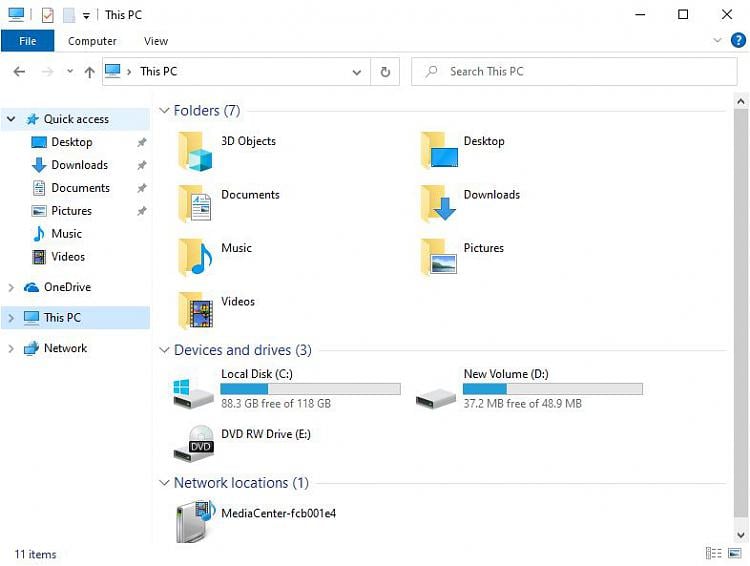This screenshot has width=750, height=566.
Task: Click the '37.2 MB free of 48.9 MB' text
Action: (523, 404)
